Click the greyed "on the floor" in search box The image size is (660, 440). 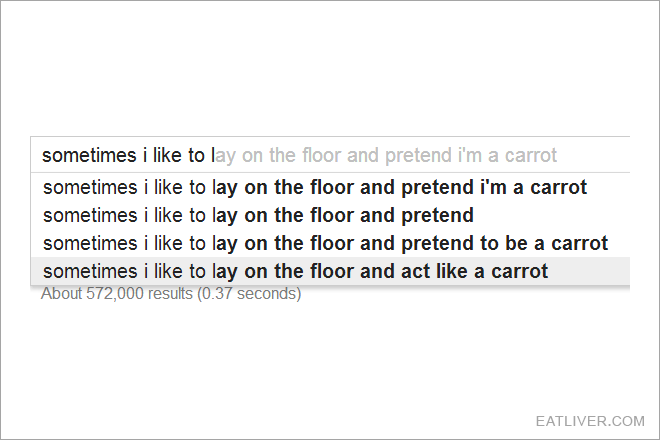pyautogui.click(x=291, y=155)
